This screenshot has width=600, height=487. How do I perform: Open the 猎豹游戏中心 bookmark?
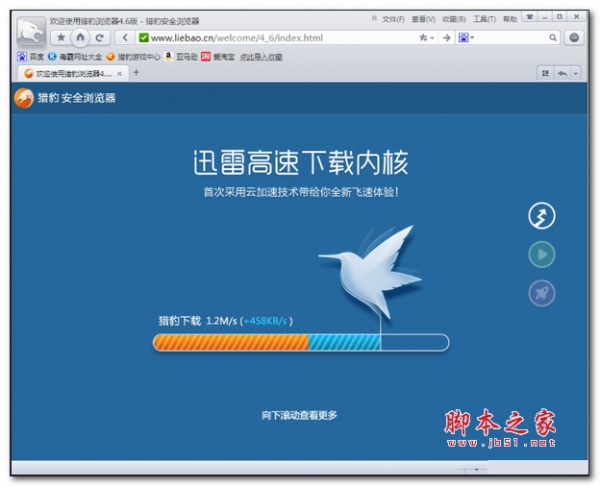tap(134, 57)
